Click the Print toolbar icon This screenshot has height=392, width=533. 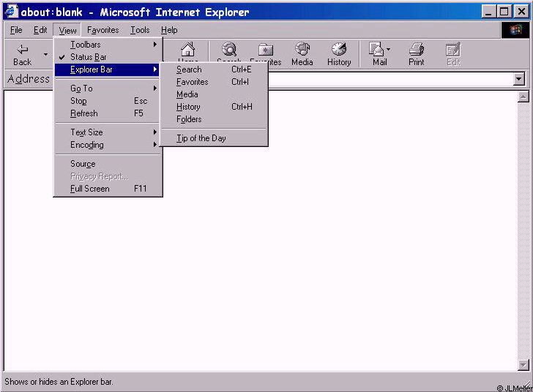click(417, 49)
